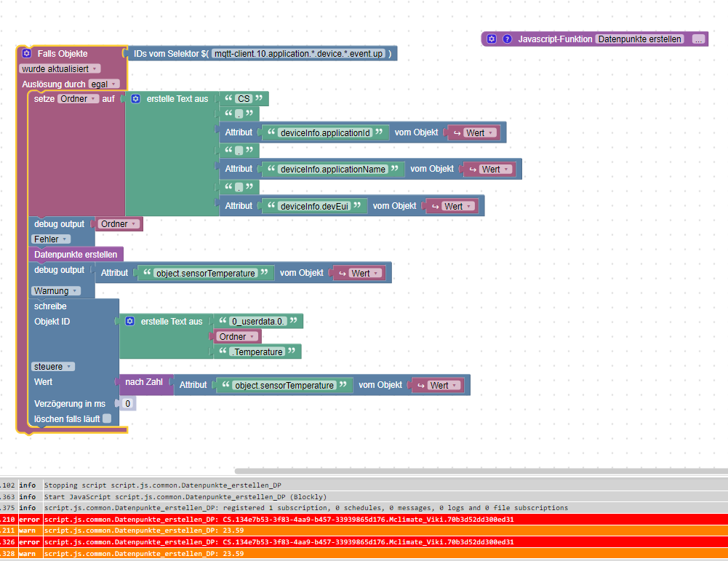Image resolution: width=728 pixels, height=564 pixels.
Task: Open the '...' code editor button on Javascript-Funktion
Action: pyautogui.click(x=698, y=39)
